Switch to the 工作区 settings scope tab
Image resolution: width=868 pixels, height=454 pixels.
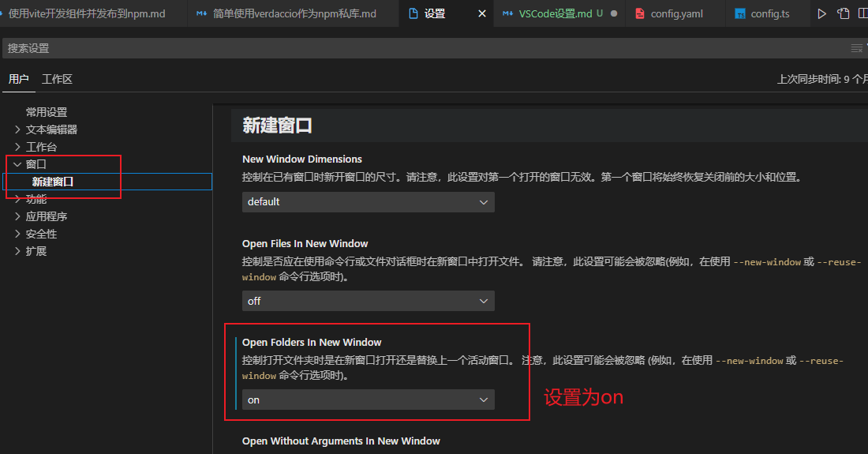click(x=57, y=79)
